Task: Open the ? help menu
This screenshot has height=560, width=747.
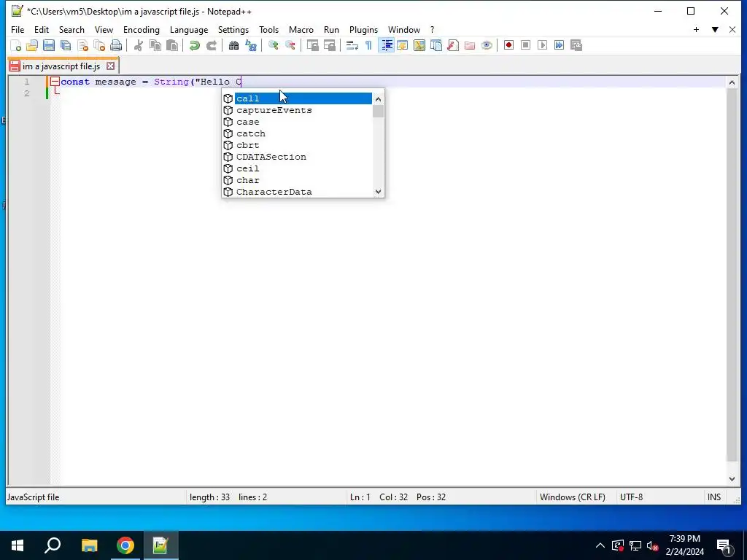Action: [432, 29]
